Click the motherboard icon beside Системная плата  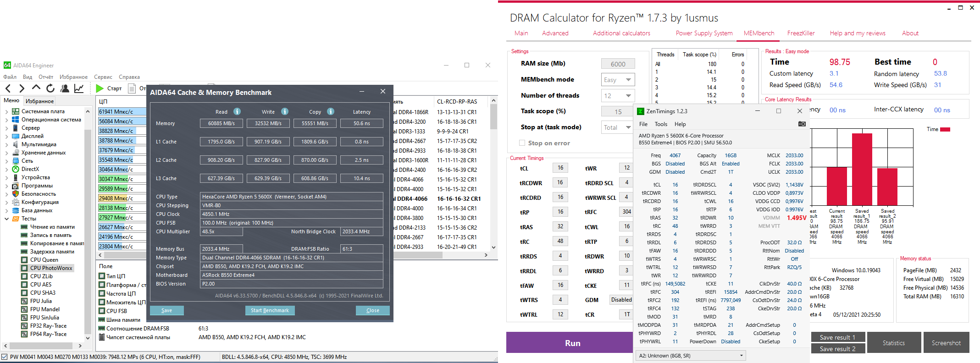(16, 111)
